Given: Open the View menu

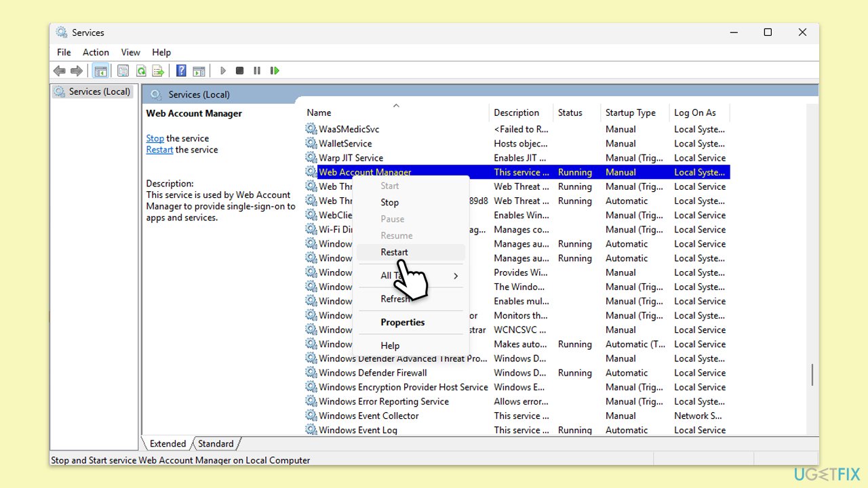Looking at the screenshot, I should click(x=130, y=52).
